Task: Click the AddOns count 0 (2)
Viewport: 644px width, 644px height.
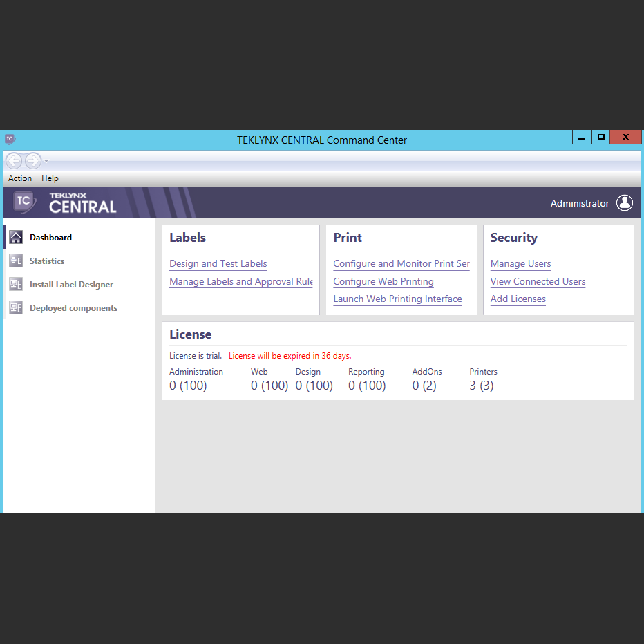Action: click(x=424, y=386)
